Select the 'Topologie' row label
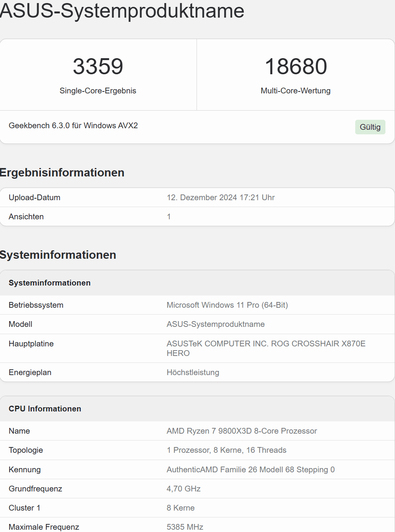Image resolution: width=395 pixels, height=532 pixels. [26, 450]
